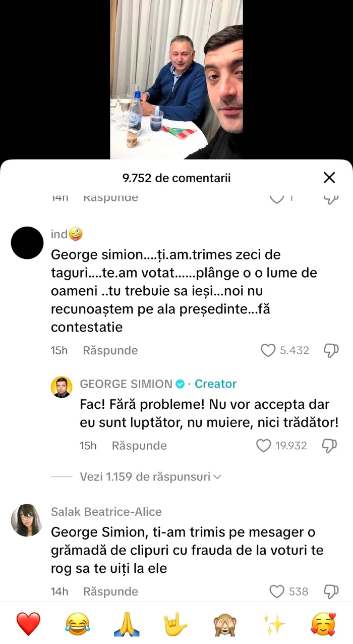Screen dimensions: 353x644
Task: Pick the laughing-crying emoji
Action: click(77, 624)
